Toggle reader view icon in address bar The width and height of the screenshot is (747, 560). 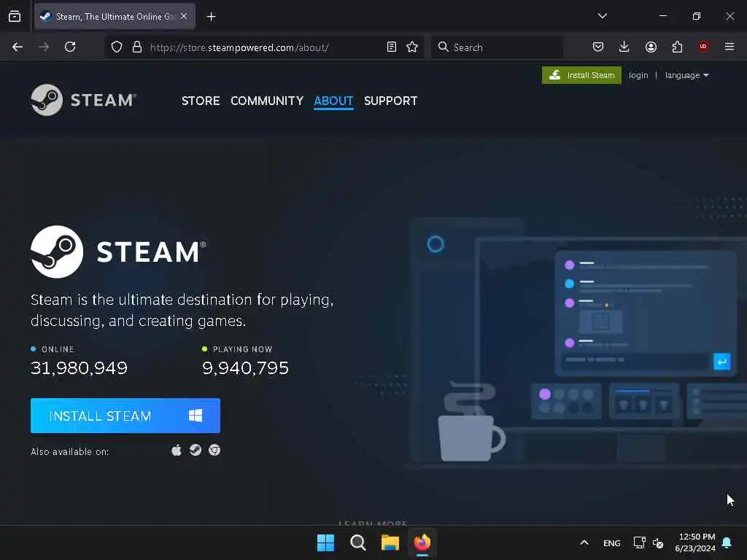tap(392, 47)
